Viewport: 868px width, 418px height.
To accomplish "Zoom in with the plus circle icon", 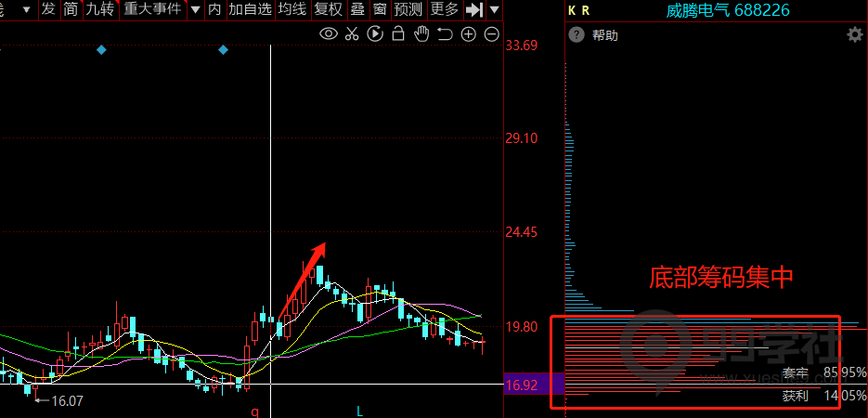I will [x=468, y=34].
